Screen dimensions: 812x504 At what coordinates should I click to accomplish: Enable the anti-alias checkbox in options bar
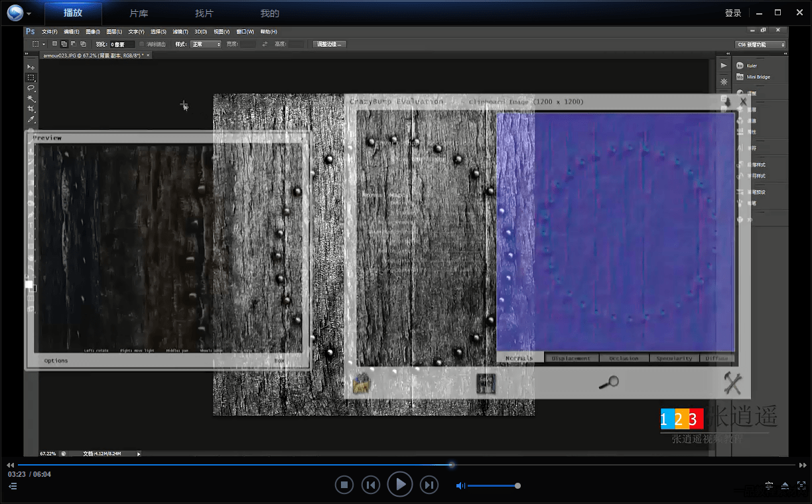(142, 44)
